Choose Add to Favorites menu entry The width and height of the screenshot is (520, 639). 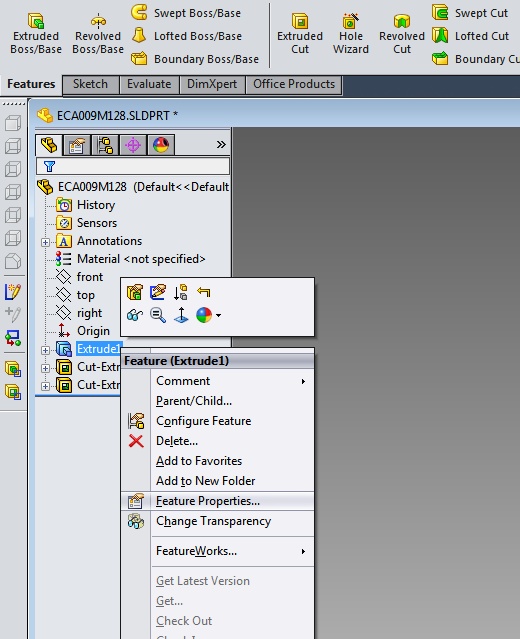click(x=217, y=461)
